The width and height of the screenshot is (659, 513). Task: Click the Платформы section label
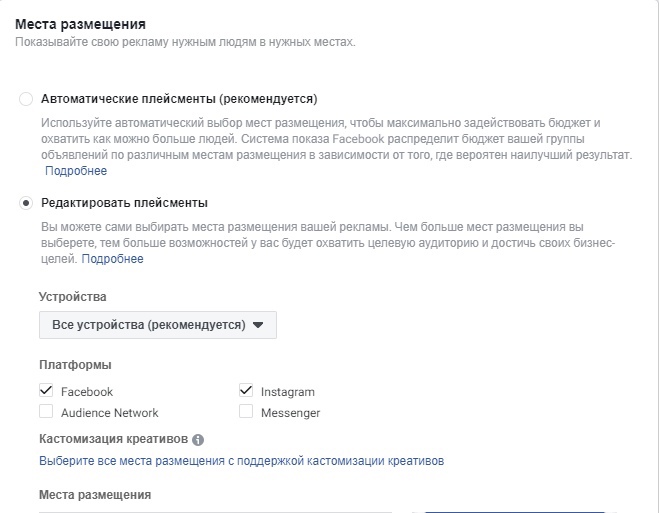75,365
